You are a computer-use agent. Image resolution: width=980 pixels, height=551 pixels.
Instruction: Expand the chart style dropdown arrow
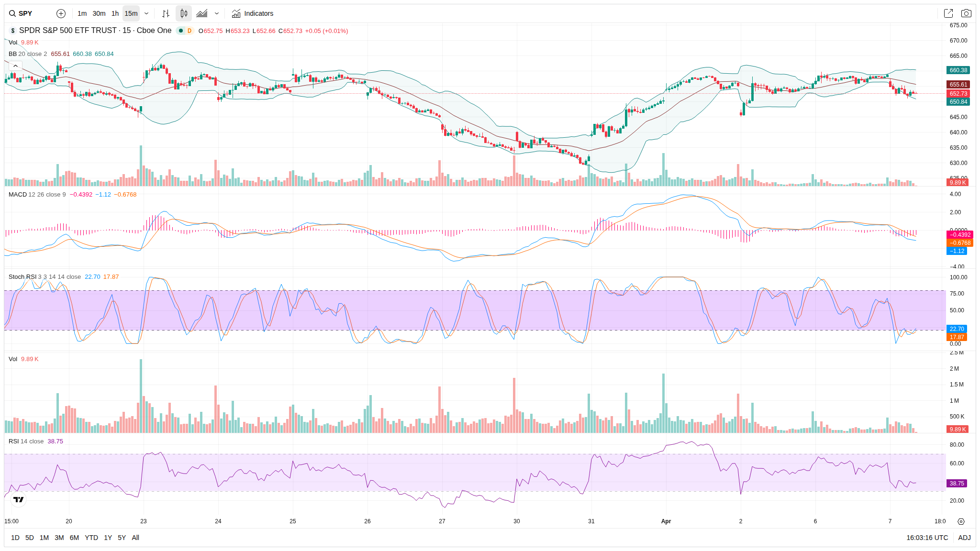pyautogui.click(x=217, y=13)
